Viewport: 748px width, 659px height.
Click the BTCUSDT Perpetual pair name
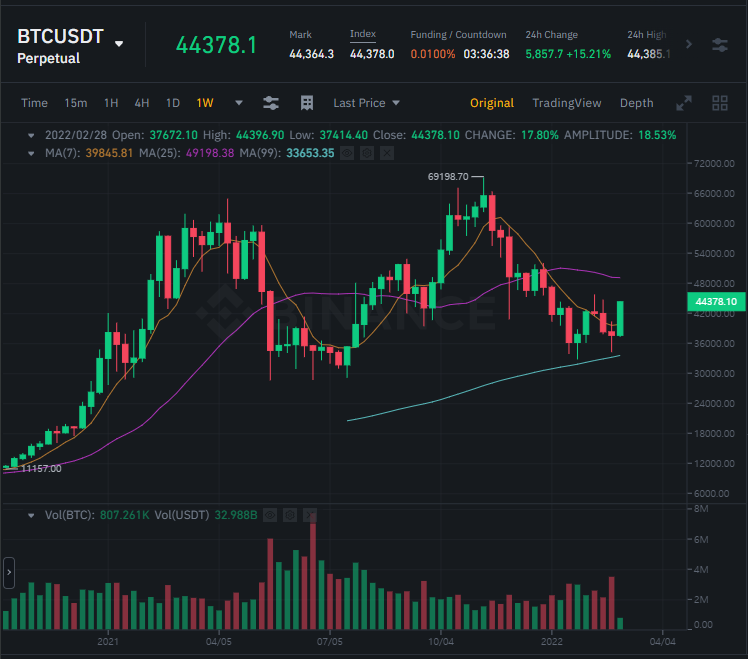(61, 47)
